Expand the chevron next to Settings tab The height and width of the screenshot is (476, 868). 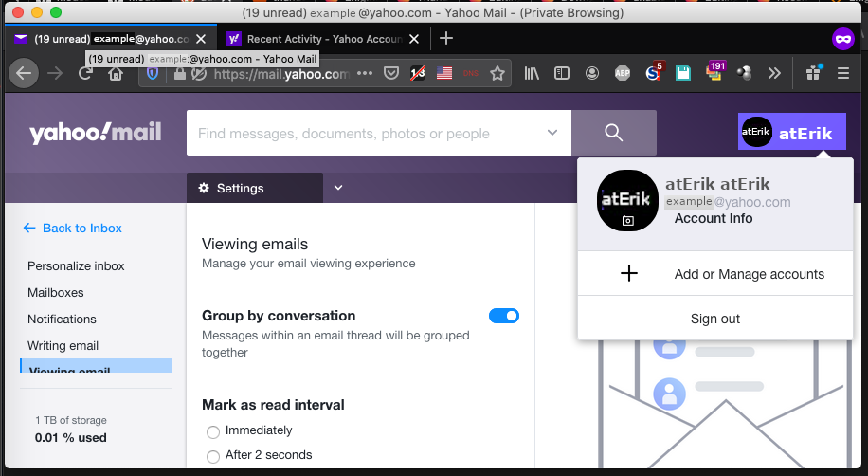338,188
